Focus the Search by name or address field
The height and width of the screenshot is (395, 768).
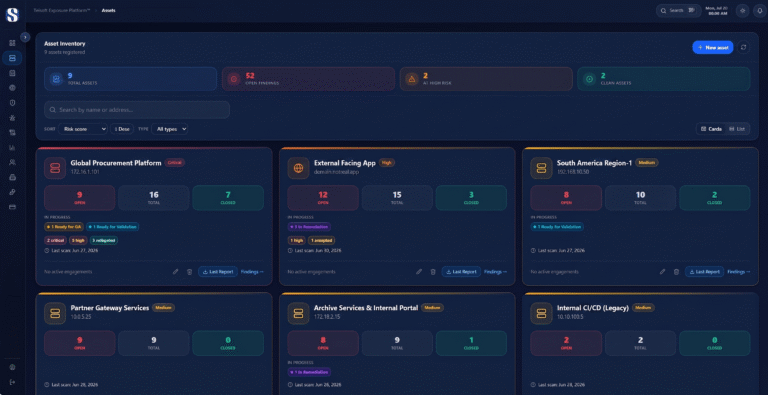(137, 110)
